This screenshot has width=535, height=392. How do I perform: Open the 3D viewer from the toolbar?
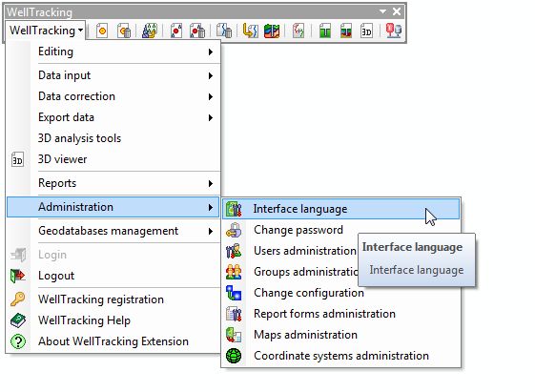click(366, 31)
